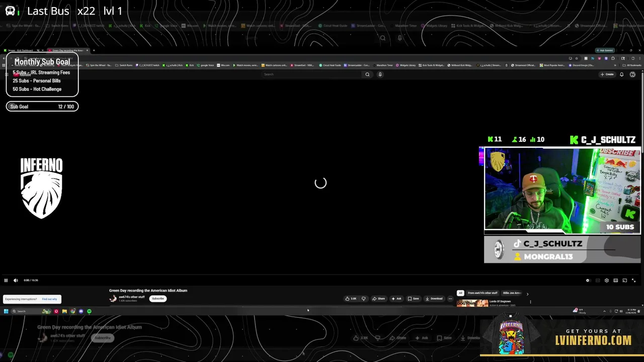
Task: Click Find out why link
Action: 49,299
